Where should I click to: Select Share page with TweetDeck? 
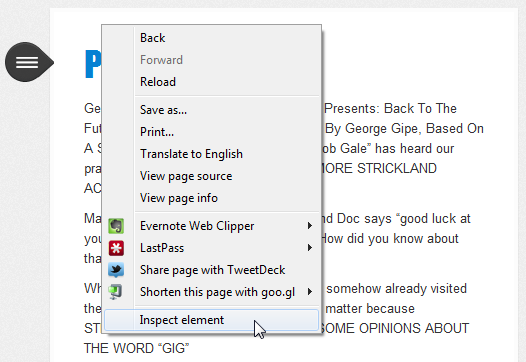click(x=211, y=270)
